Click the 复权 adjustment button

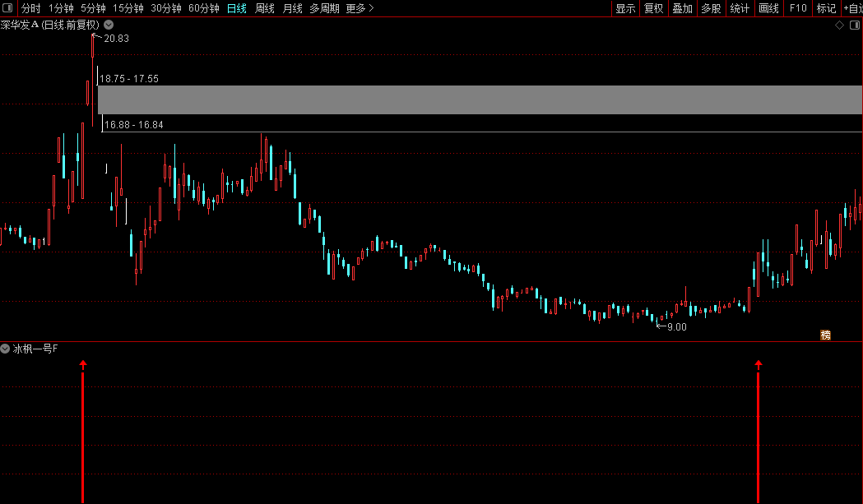[654, 8]
